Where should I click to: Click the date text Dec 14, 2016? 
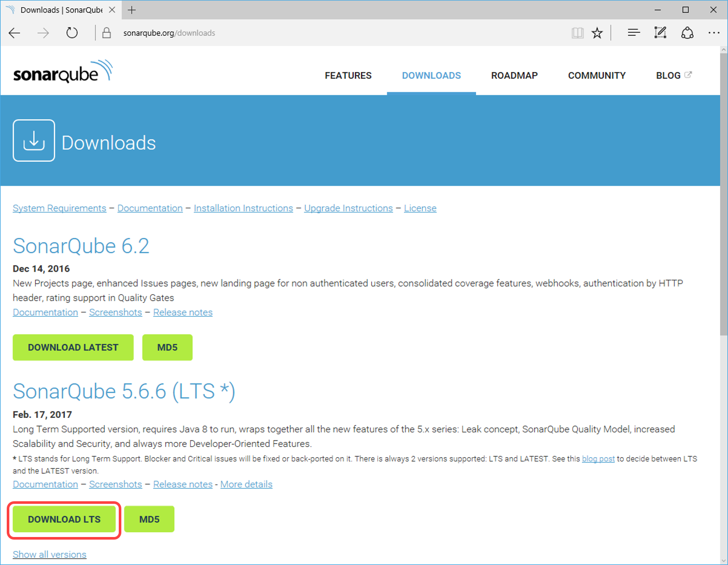[41, 269]
